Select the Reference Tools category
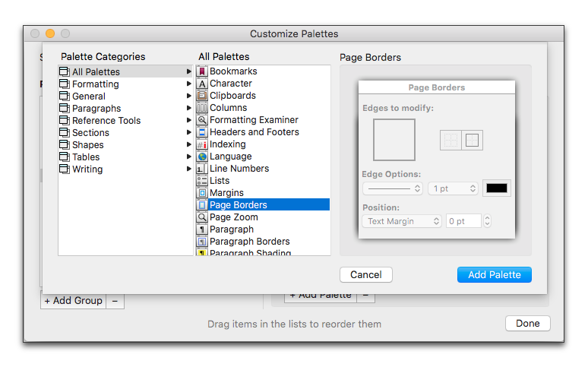 coord(125,121)
